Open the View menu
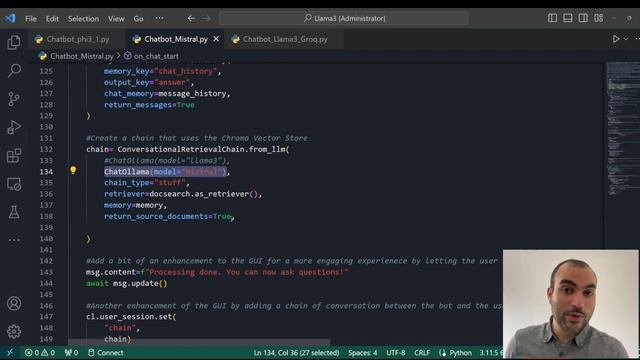 (x=116, y=19)
